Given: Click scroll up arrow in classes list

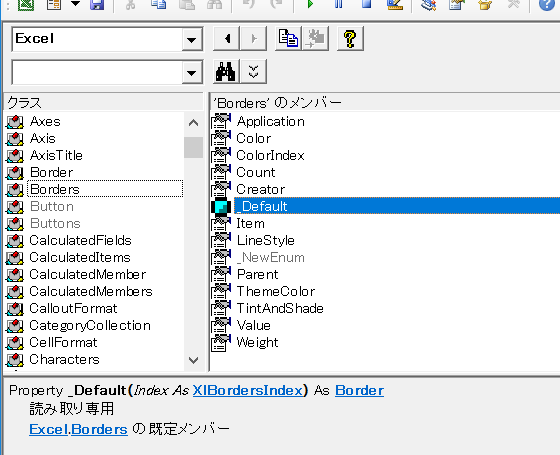Looking at the screenshot, I should click(x=193, y=123).
